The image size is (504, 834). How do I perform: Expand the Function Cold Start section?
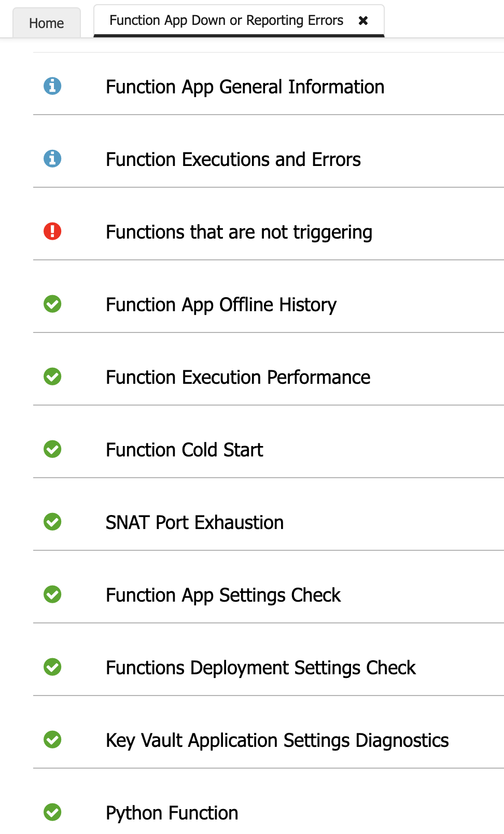[184, 450]
